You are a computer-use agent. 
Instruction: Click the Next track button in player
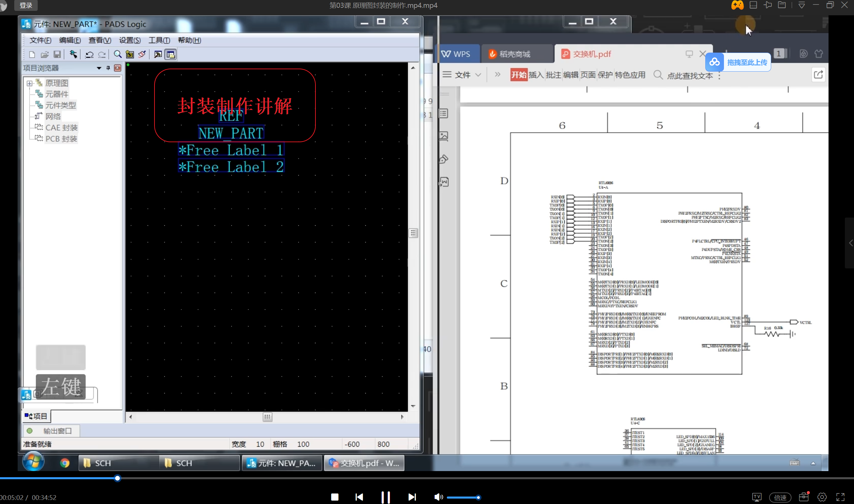pyautogui.click(x=412, y=497)
